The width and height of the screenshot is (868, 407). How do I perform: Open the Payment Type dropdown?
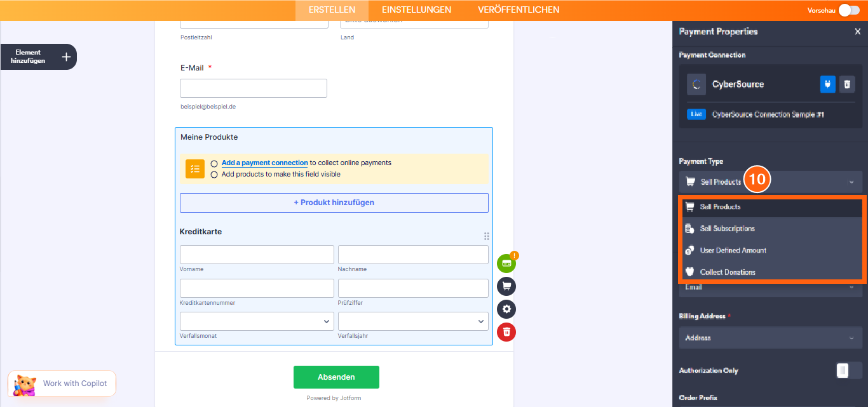tap(771, 181)
